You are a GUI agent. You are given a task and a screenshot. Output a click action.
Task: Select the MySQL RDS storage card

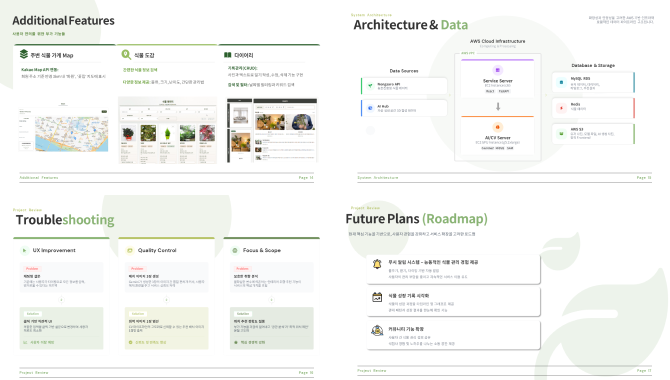[593, 82]
